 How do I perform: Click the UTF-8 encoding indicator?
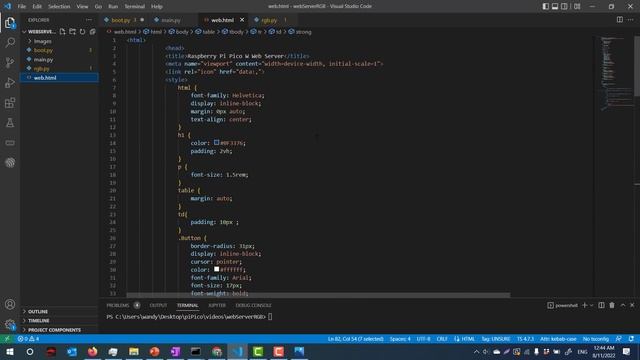click(424, 339)
